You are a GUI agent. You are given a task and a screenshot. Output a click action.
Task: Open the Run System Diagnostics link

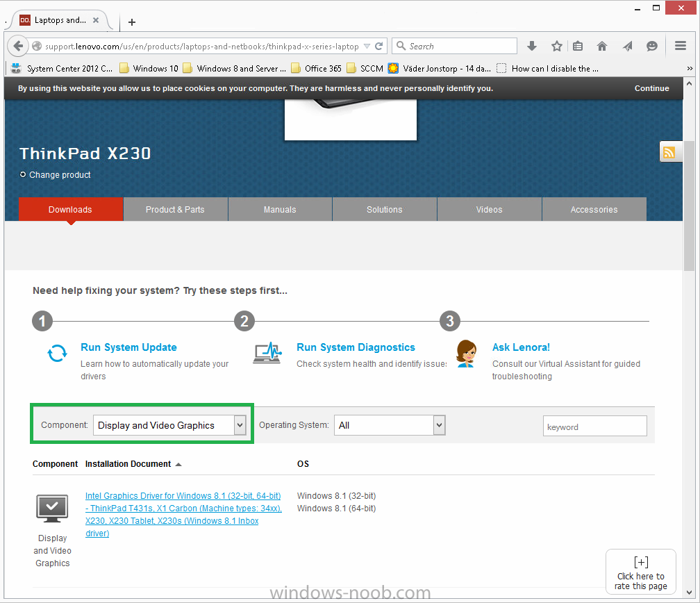[x=356, y=347]
